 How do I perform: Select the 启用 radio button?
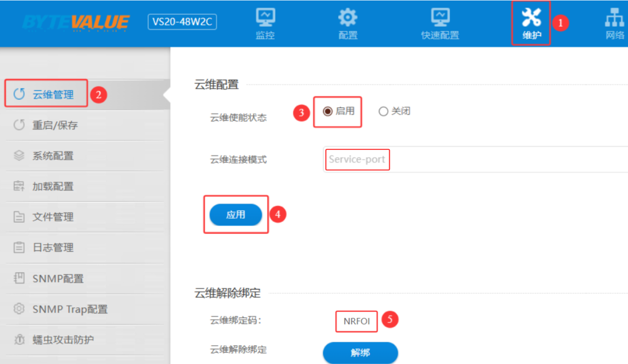click(x=328, y=111)
